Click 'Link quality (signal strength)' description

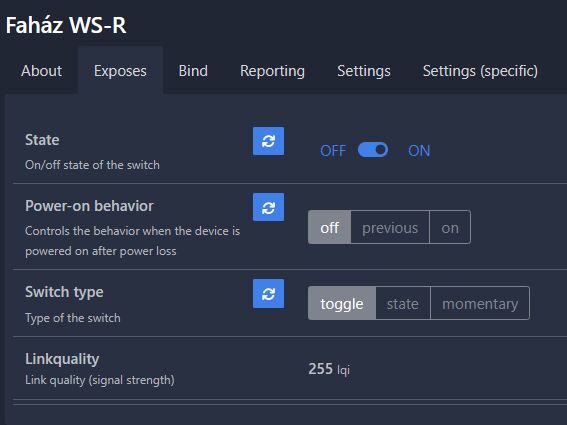pos(100,380)
